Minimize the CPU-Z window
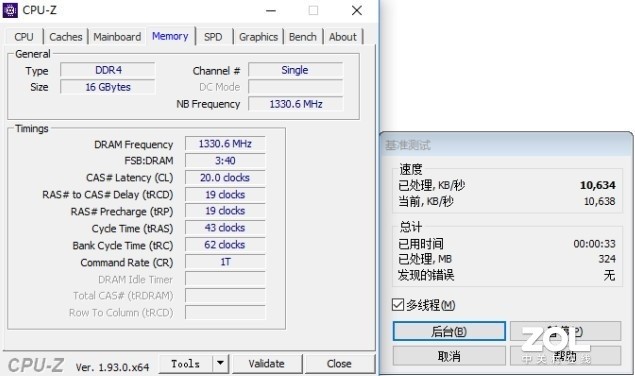The height and width of the screenshot is (376, 635). pyautogui.click(x=271, y=11)
